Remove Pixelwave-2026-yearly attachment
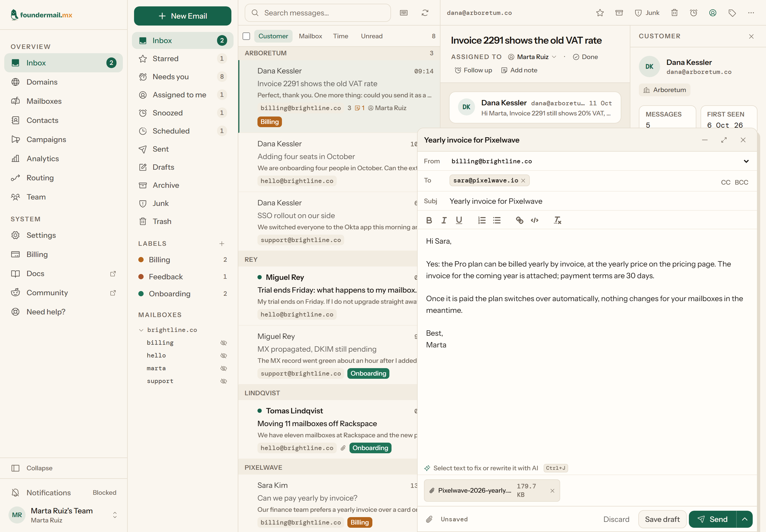The width and height of the screenshot is (766, 532). click(x=552, y=491)
